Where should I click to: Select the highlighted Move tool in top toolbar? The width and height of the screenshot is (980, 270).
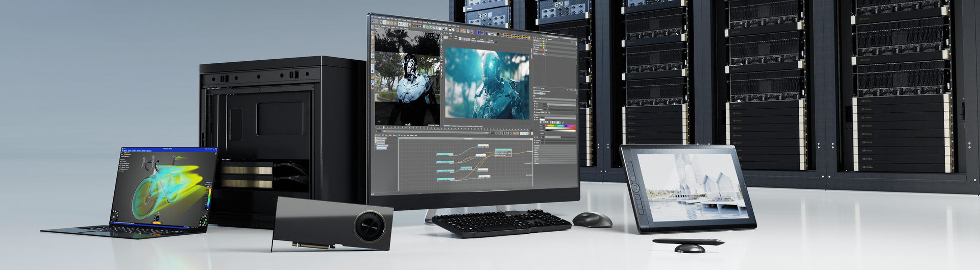pos(384,22)
